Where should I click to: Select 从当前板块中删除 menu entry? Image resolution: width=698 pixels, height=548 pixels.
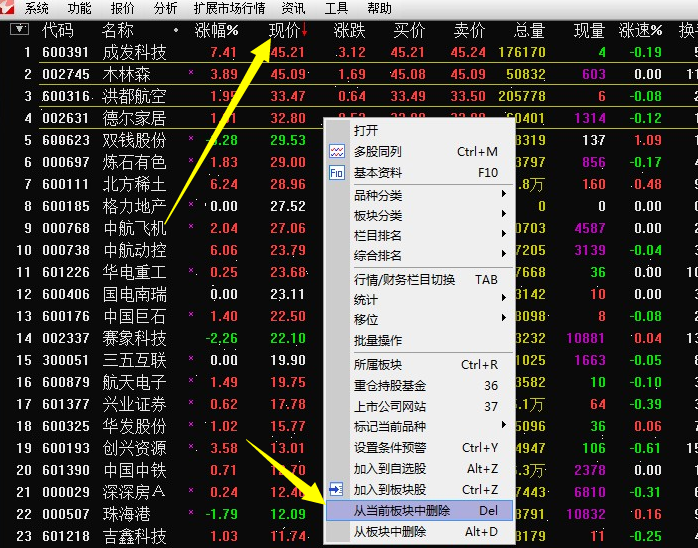[x=419, y=510]
